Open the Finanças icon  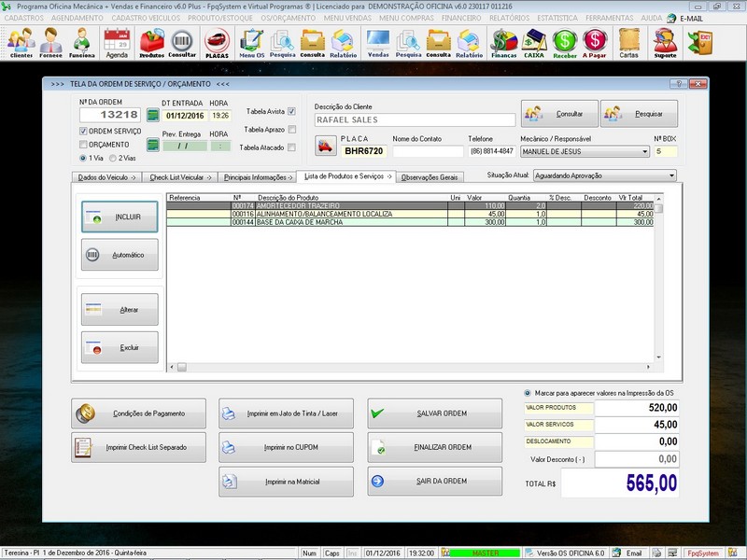504,42
